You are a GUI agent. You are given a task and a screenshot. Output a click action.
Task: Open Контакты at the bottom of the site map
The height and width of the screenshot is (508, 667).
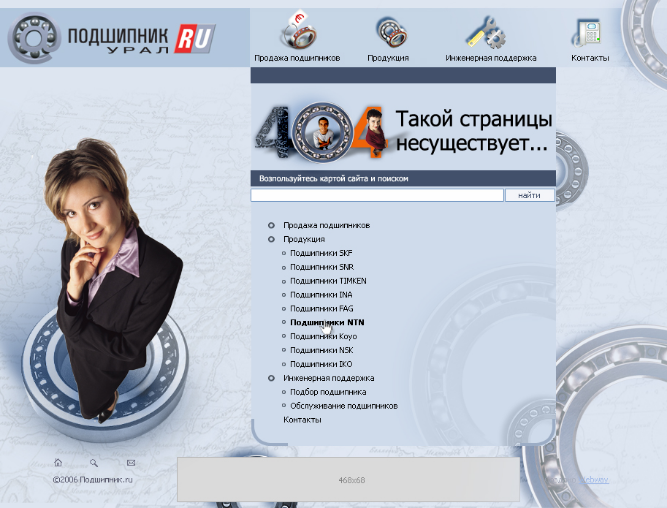(302, 420)
